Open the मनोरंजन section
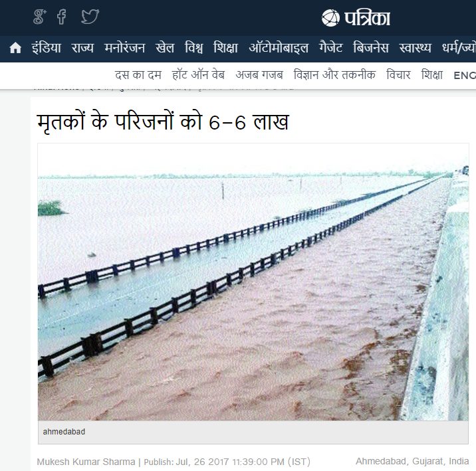Image resolution: width=476 pixels, height=471 pixels. coord(124,48)
